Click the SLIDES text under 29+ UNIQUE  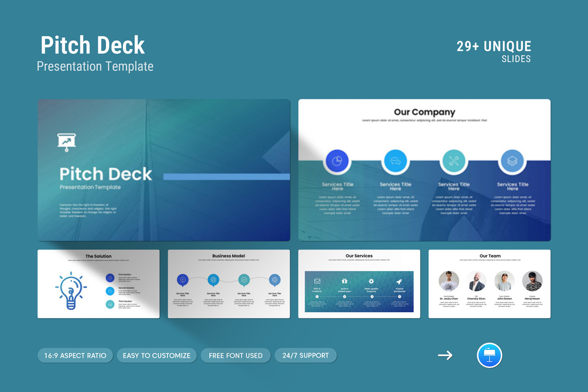point(516,59)
